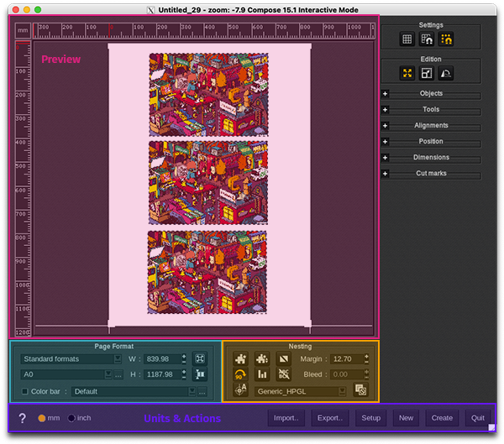Click the Import.. button

click(x=286, y=418)
